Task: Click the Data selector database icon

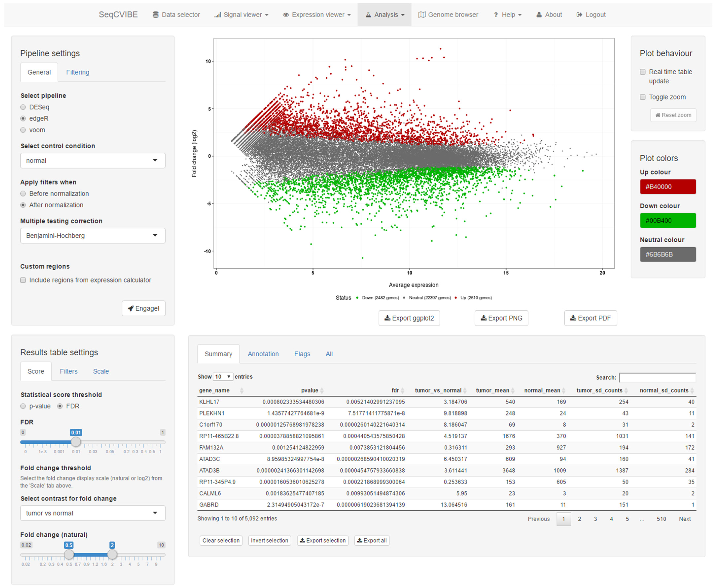Action: pos(155,15)
